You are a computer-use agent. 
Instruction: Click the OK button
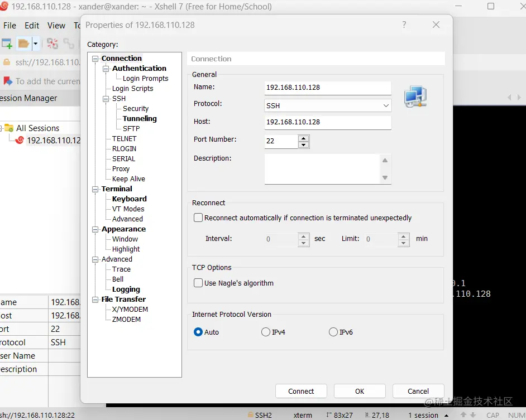[360, 391]
